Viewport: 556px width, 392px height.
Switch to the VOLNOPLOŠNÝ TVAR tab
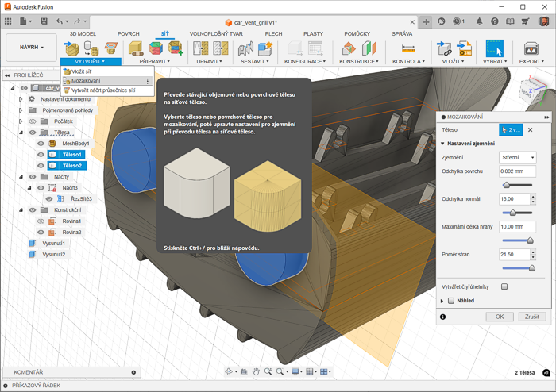(x=216, y=33)
